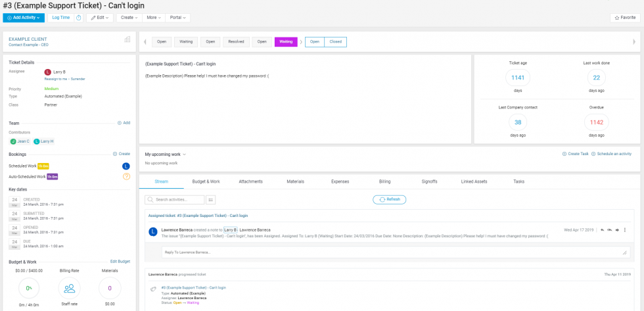This screenshot has height=311, width=644.
Task: Open the Signoffs tab
Action: [430, 181]
